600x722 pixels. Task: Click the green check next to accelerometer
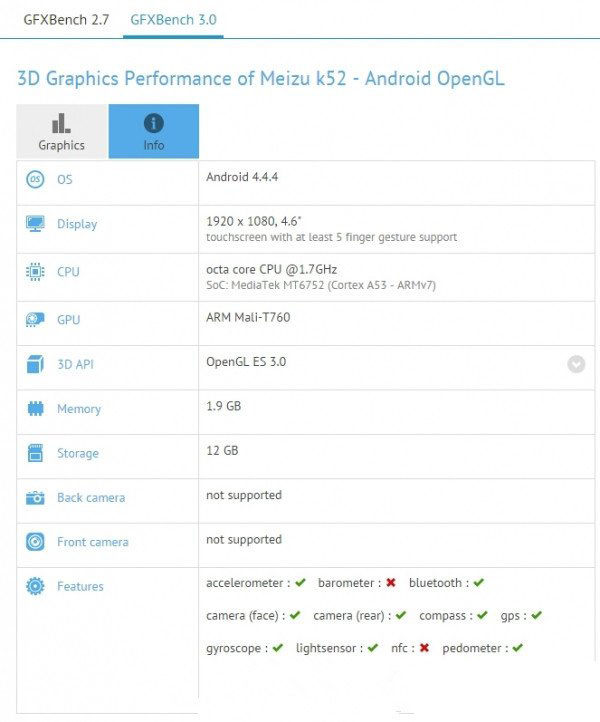point(300,583)
